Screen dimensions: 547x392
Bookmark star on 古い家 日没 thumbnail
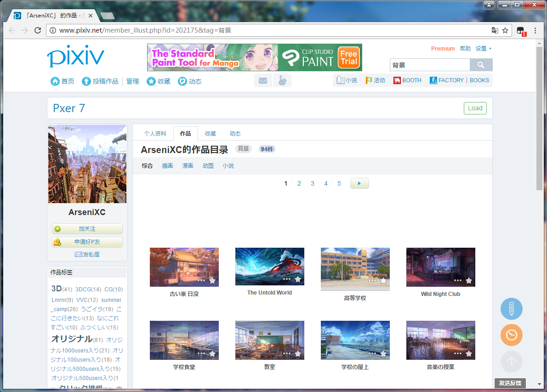pyautogui.click(x=212, y=280)
